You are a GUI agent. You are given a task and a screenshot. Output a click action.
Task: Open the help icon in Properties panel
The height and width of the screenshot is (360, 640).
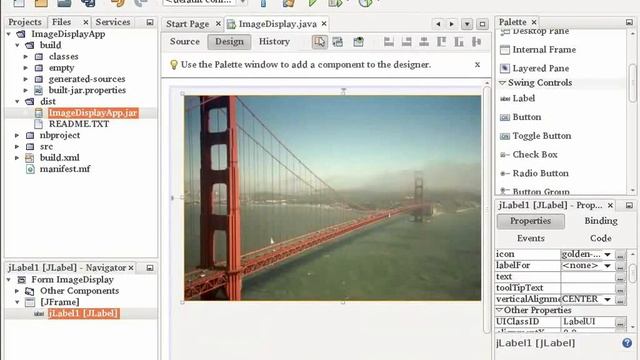pyautogui.click(x=627, y=343)
